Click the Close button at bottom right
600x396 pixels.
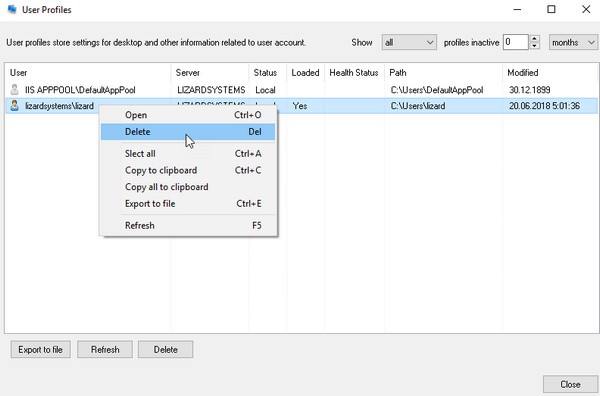click(570, 384)
